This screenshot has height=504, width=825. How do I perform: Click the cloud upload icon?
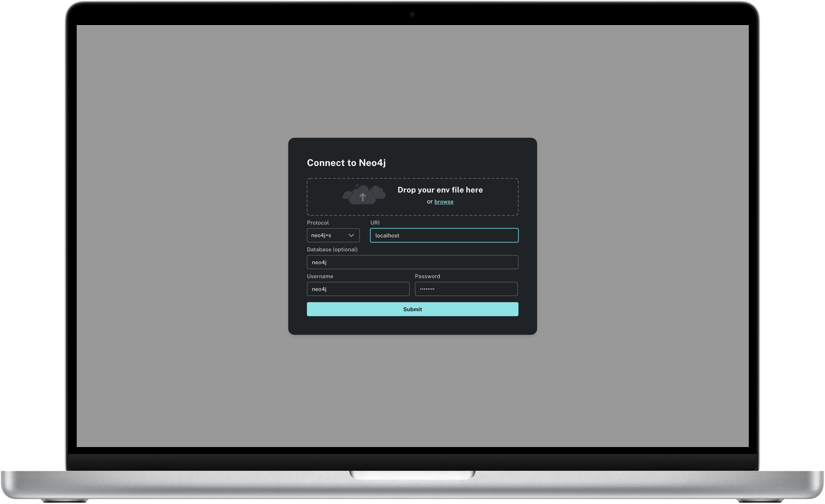coord(364,194)
